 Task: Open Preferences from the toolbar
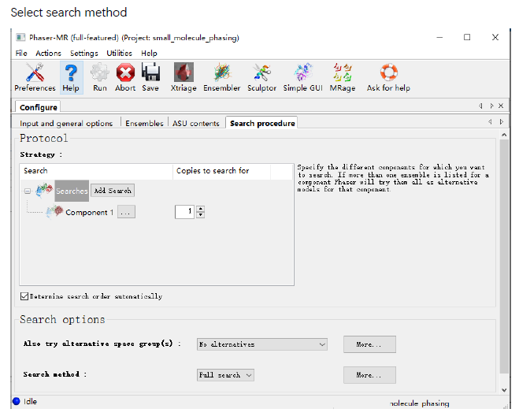(x=35, y=76)
